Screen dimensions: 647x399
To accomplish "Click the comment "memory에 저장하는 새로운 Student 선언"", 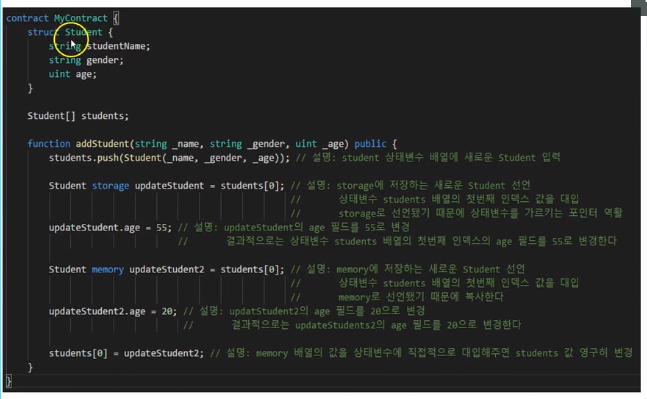I will point(408,269).
